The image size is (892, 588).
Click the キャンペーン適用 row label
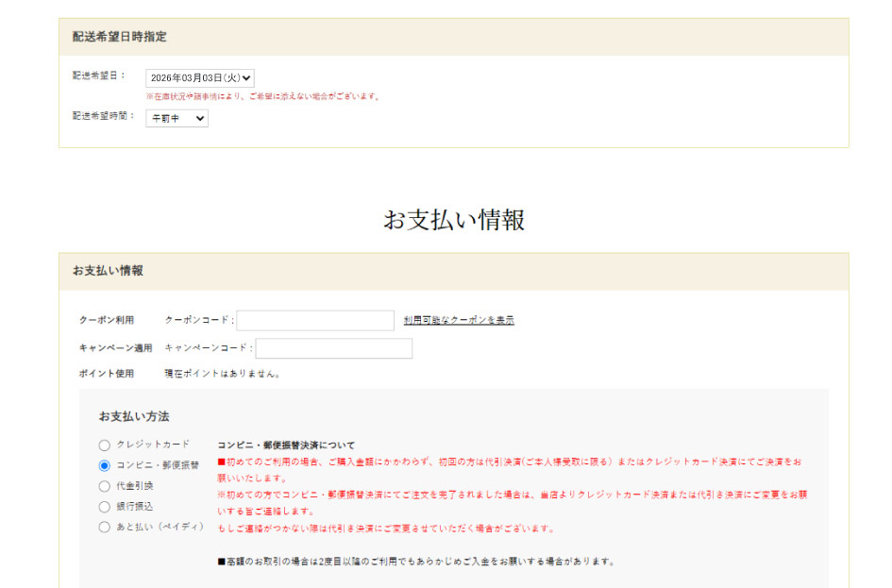[115, 348]
